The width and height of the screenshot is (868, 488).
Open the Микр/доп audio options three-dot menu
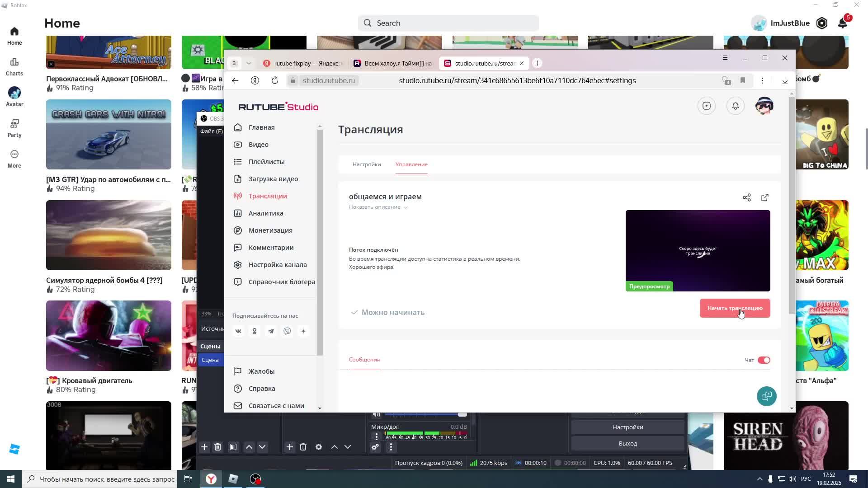pos(377,436)
